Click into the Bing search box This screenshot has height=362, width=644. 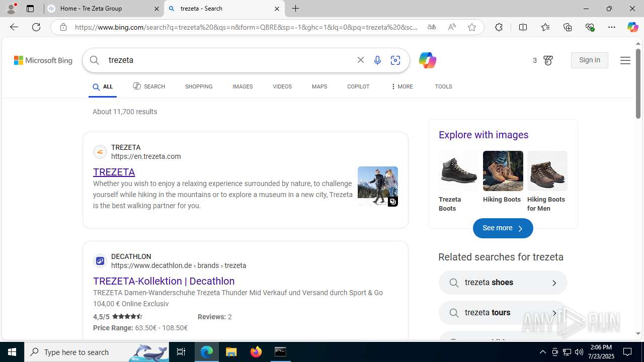(229, 60)
